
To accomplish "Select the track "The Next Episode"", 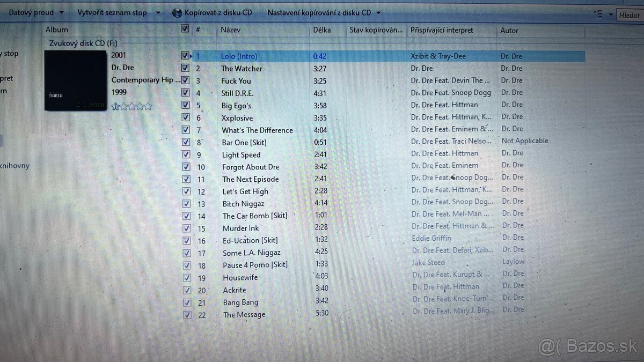I will pyautogui.click(x=251, y=179).
